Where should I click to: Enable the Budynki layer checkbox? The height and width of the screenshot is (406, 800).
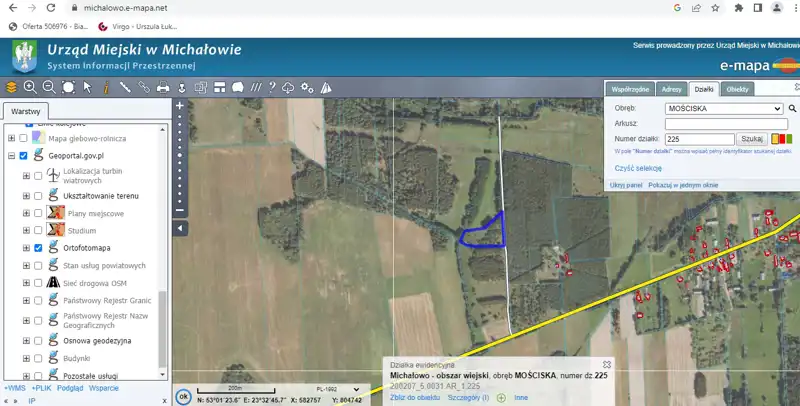38,356
